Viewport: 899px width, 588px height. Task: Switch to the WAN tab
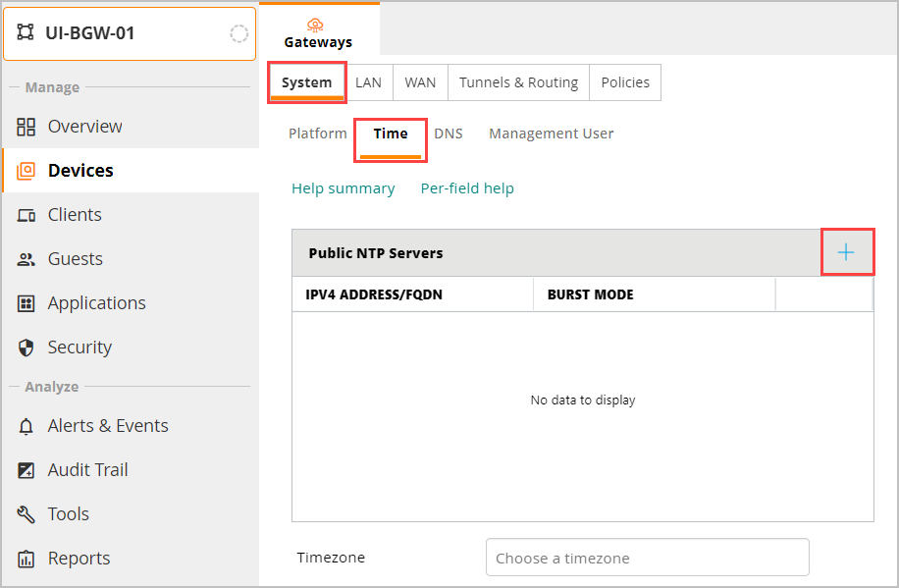(420, 82)
